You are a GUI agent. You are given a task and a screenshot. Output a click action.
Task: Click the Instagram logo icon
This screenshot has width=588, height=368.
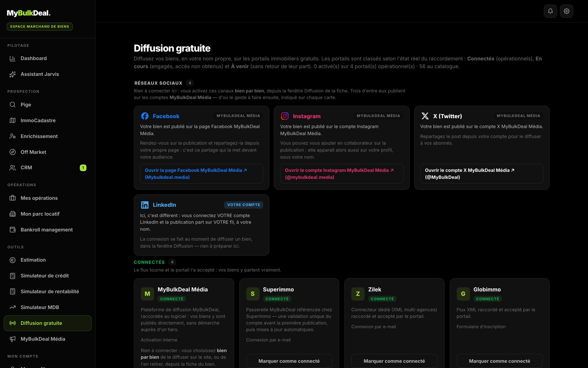[285, 116]
